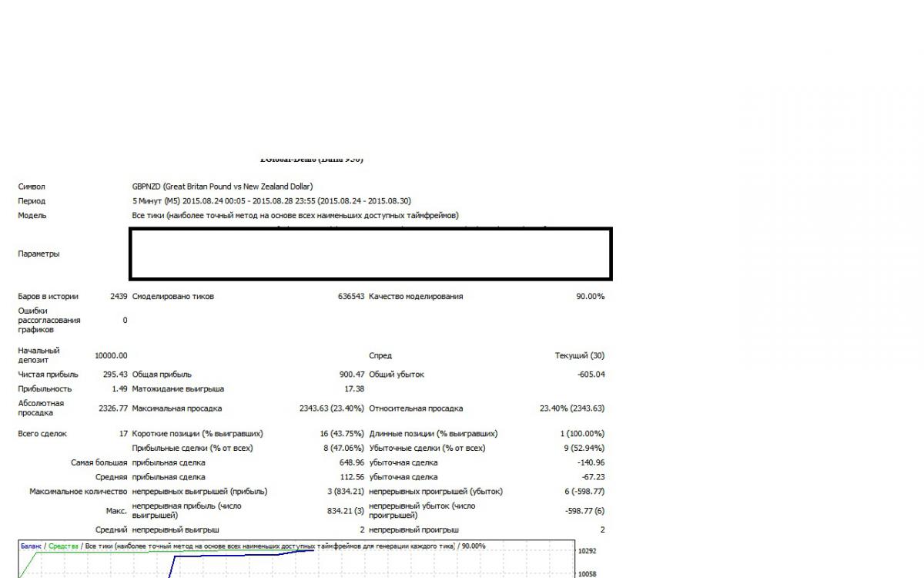Click the 'Смоделировано тиков' label

tap(173, 297)
